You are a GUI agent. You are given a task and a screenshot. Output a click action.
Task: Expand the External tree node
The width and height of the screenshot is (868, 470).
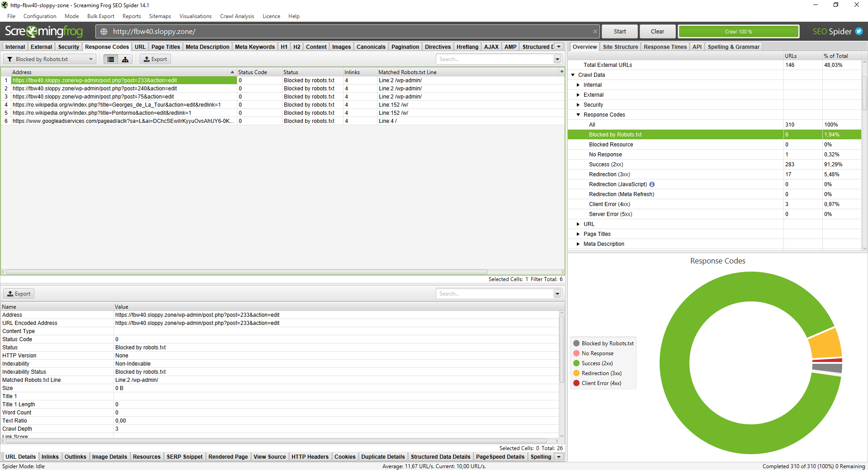pos(578,95)
